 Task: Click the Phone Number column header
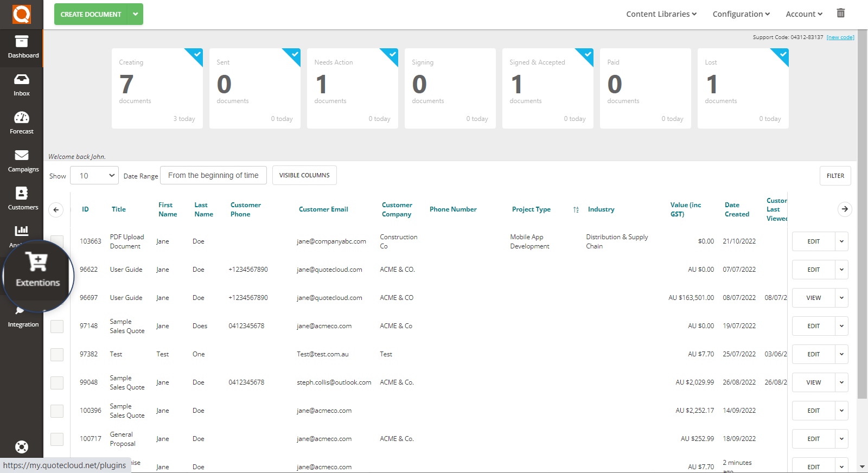coord(453,209)
